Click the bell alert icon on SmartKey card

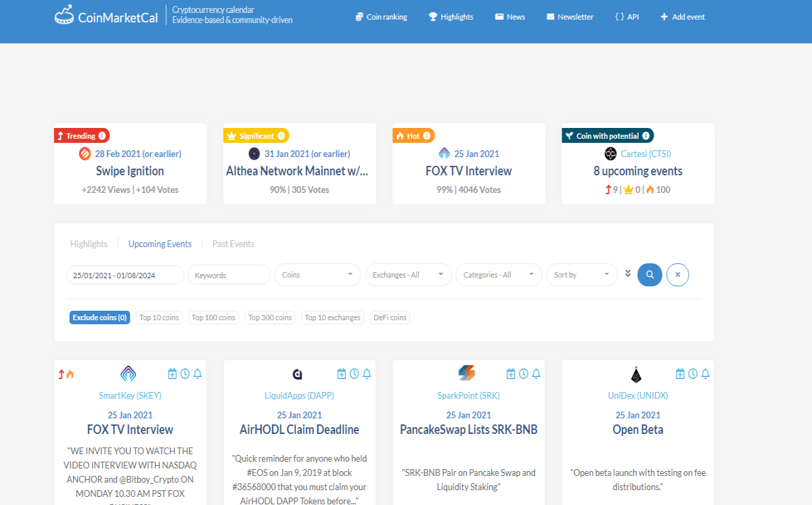(x=198, y=374)
